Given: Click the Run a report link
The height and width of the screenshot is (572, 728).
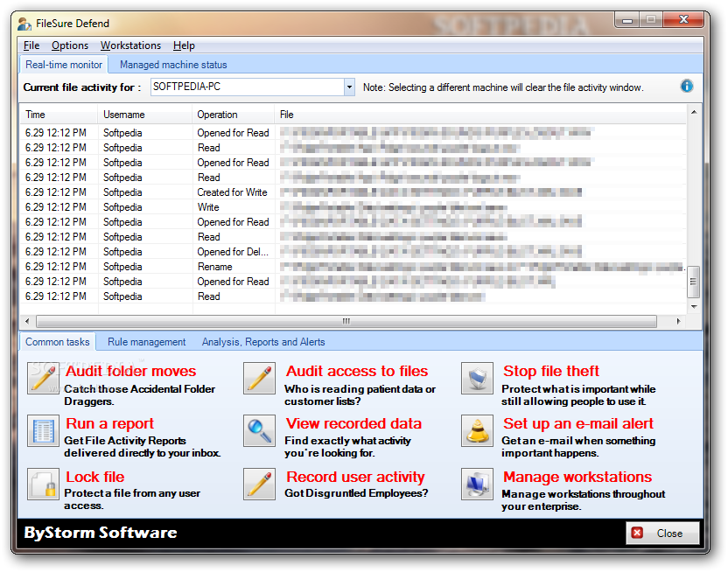Looking at the screenshot, I should (x=109, y=423).
